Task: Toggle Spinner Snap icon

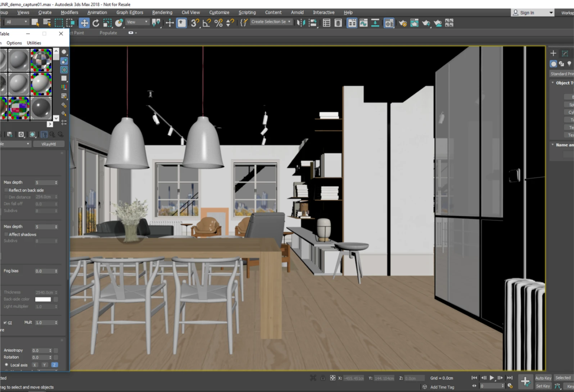Action: (230, 23)
